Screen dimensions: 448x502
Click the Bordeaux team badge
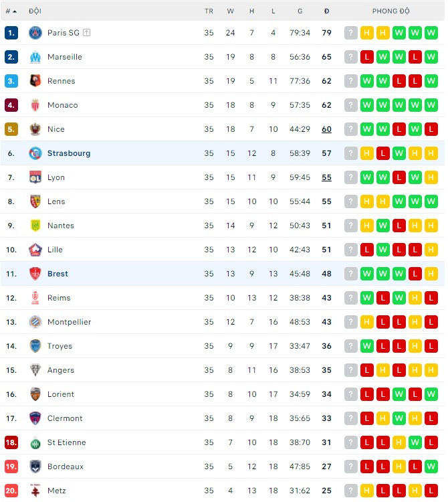coord(35,467)
